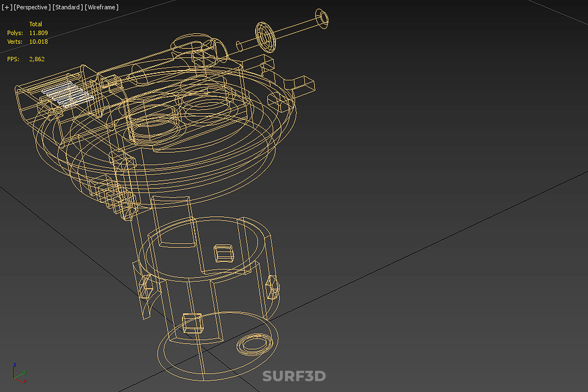Click the Total statistics header
This screenshot has height=392, width=588.
[36, 24]
